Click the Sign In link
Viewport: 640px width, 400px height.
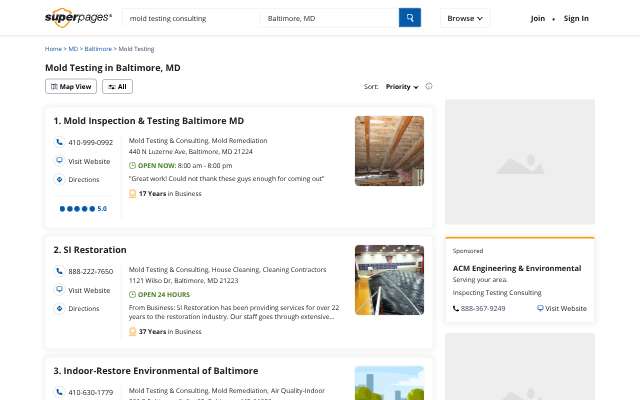point(576,18)
